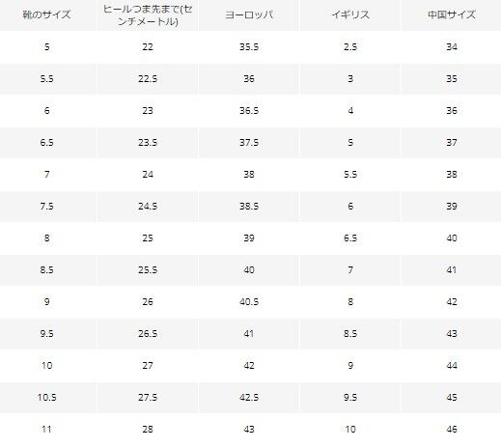Select the 26 centimeter cell

[x=148, y=302]
